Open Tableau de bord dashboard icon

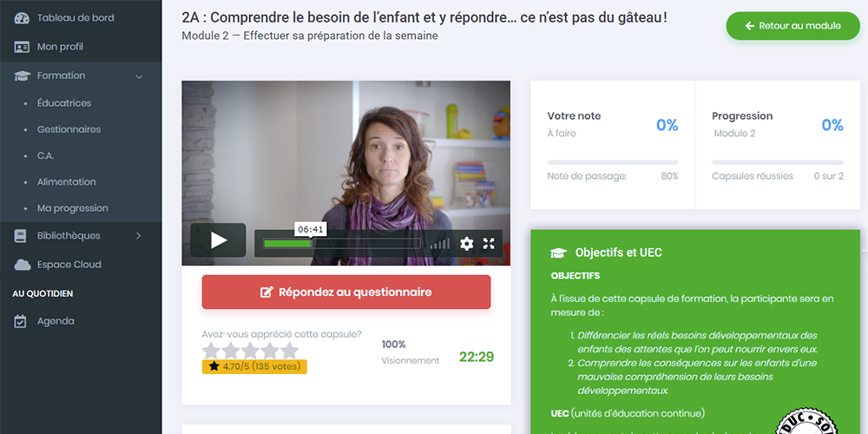(x=22, y=17)
